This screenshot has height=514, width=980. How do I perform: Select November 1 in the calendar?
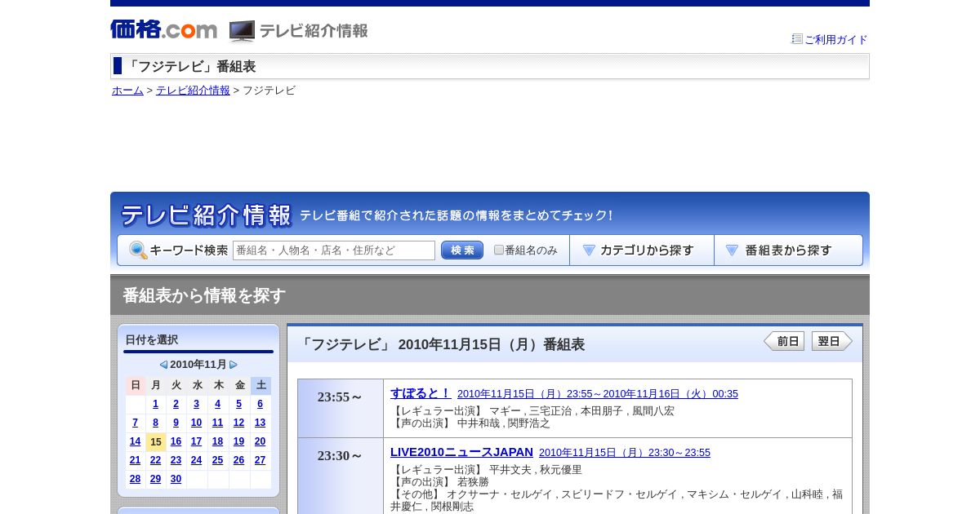(156, 404)
